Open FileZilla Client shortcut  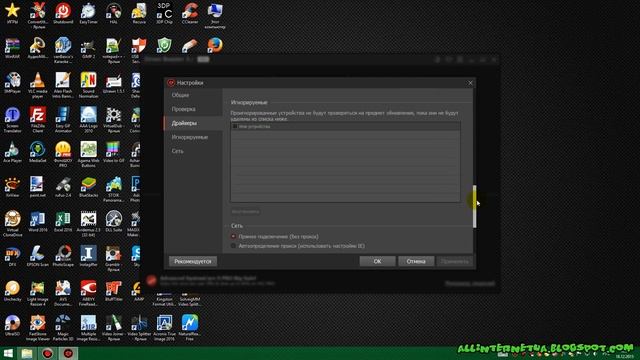pyautogui.click(x=38, y=120)
